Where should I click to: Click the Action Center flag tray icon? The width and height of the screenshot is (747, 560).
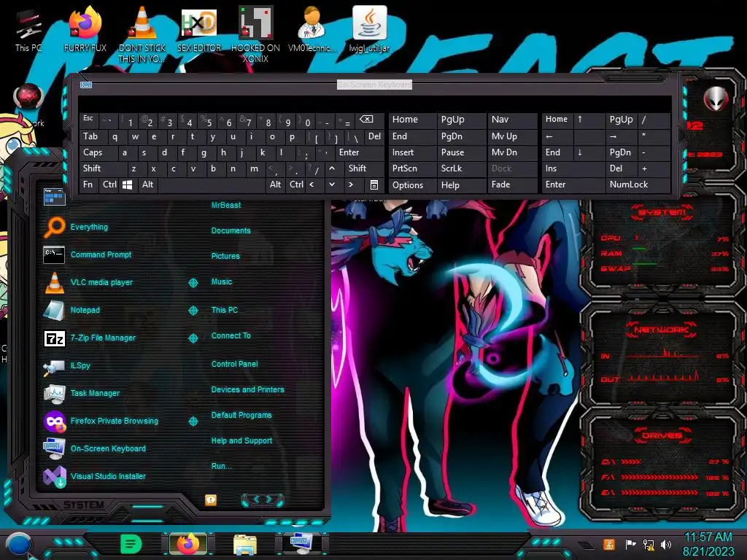[x=630, y=544]
